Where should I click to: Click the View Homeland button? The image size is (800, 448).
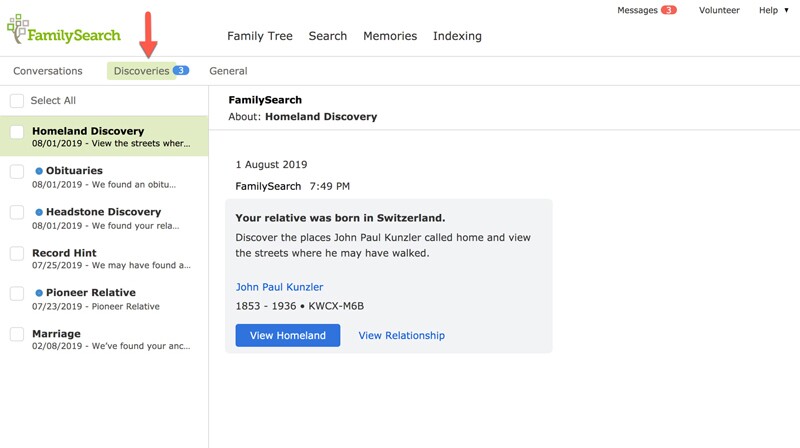288,335
